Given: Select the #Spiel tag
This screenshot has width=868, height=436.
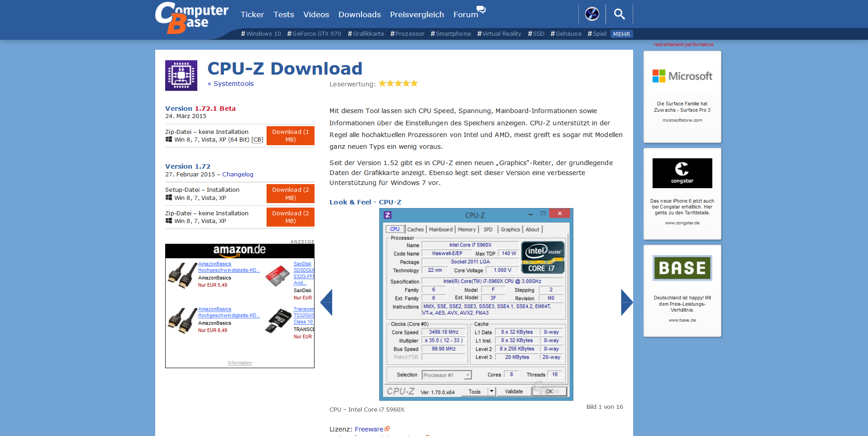Looking at the screenshot, I should tap(597, 34).
